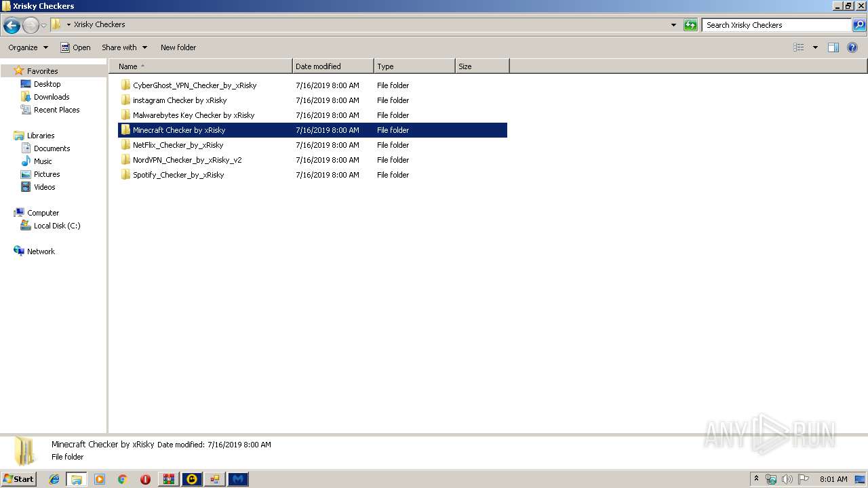
Task: Open WinRAR taskbar icon
Action: 168,479
